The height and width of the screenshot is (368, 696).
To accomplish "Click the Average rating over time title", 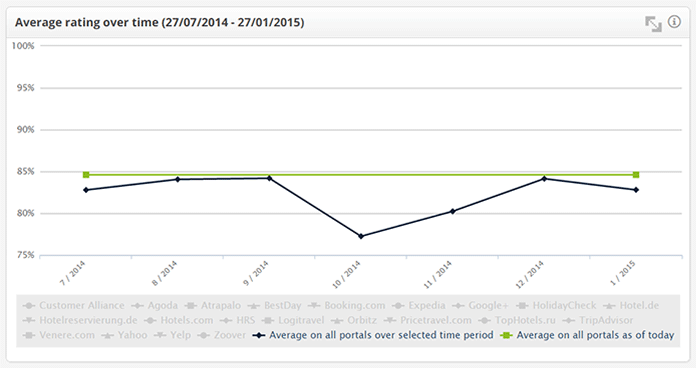I will (x=159, y=22).
